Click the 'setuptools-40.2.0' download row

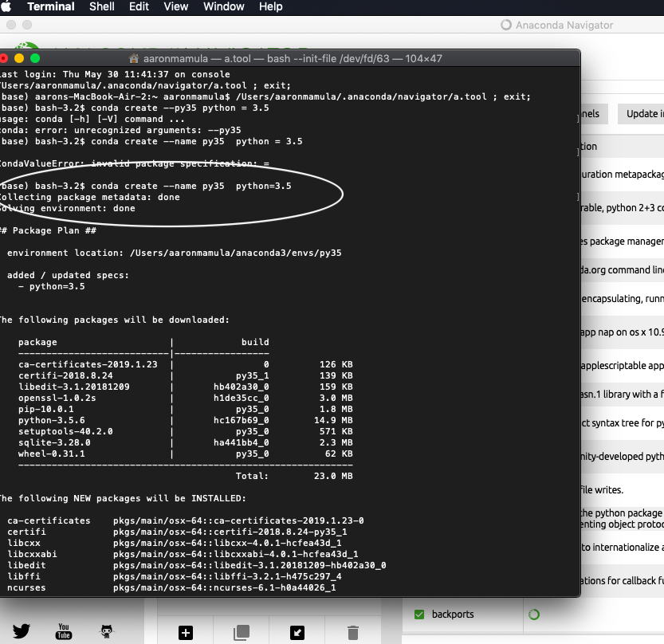(186, 431)
